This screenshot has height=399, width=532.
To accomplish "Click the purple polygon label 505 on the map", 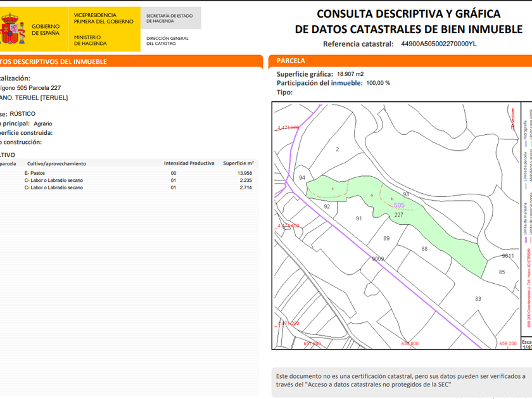I will point(399,205).
